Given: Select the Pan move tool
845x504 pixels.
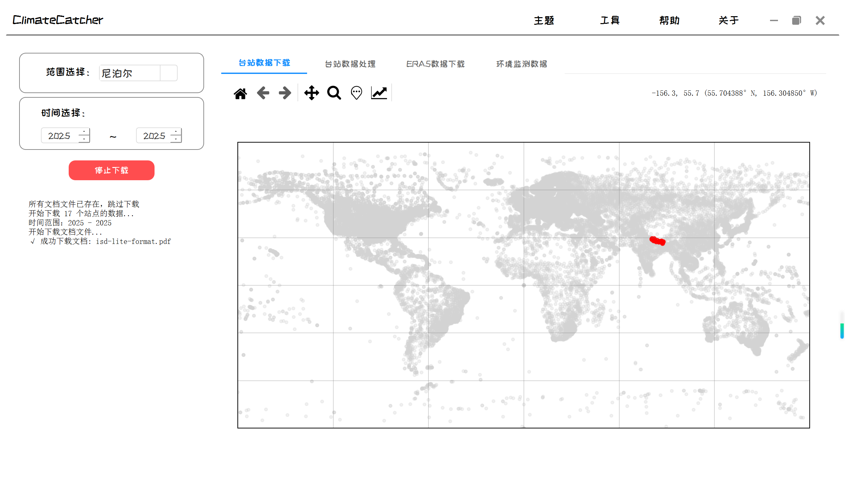Looking at the screenshot, I should [x=311, y=93].
